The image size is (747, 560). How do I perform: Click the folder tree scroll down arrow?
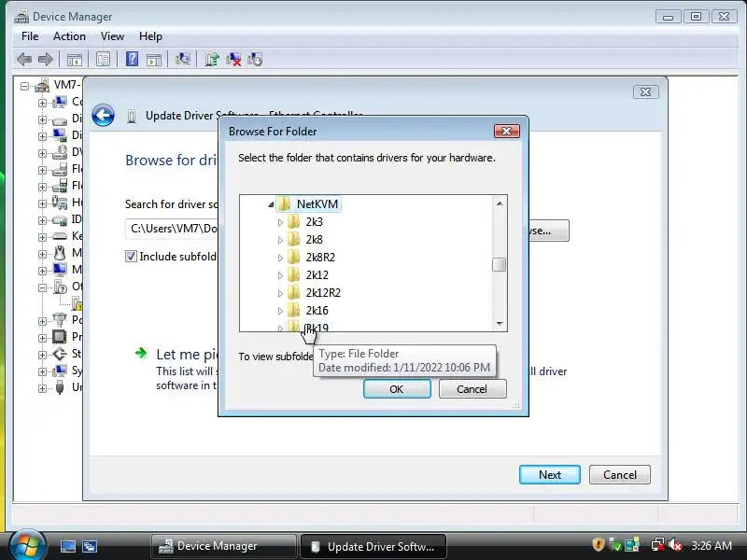pyautogui.click(x=500, y=323)
